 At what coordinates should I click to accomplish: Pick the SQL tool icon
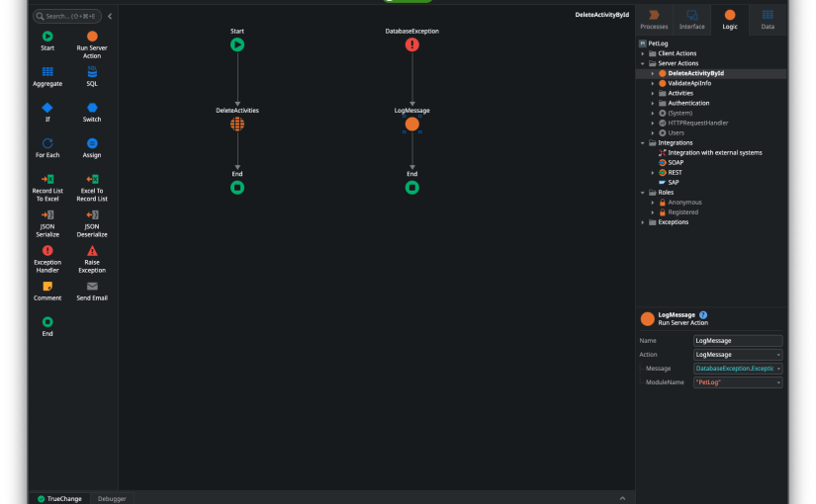click(92, 72)
